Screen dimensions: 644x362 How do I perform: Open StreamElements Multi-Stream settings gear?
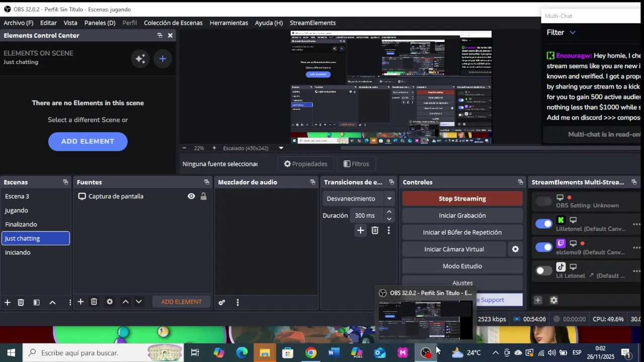553,300
